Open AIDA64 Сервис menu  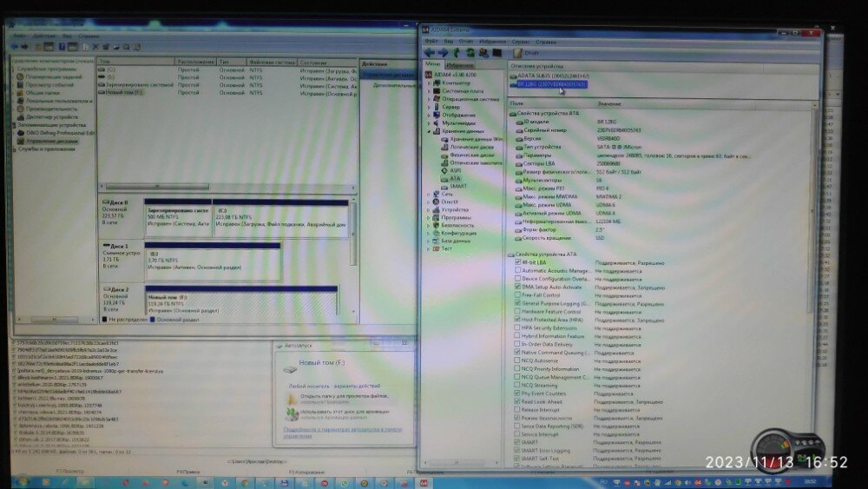pyautogui.click(x=520, y=42)
